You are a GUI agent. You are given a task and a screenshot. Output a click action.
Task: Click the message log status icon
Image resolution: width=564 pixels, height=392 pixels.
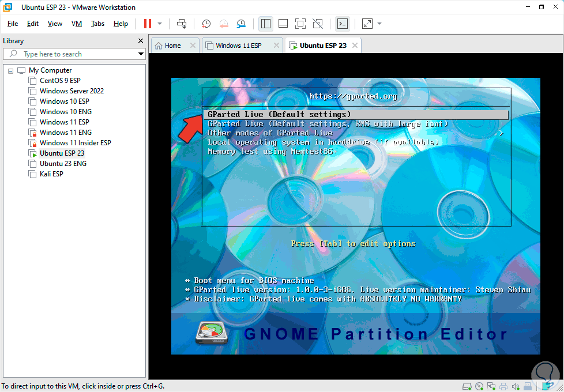click(x=547, y=387)
